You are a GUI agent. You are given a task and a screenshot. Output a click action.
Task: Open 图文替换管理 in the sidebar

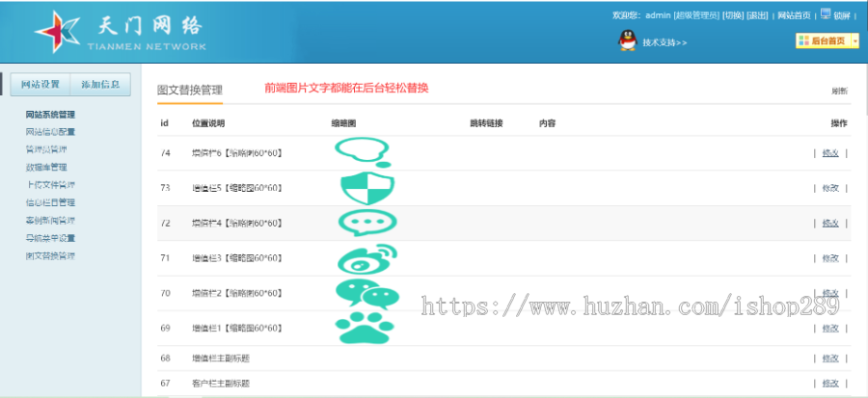50,256
